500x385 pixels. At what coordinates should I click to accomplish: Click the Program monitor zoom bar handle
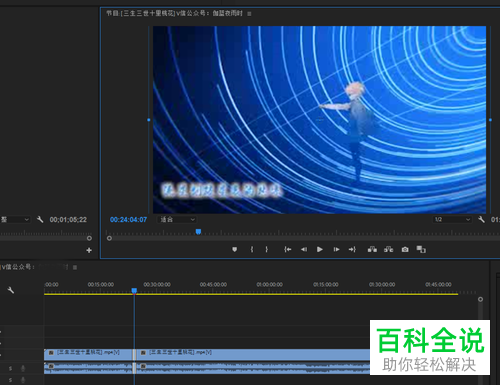[109, 238]
